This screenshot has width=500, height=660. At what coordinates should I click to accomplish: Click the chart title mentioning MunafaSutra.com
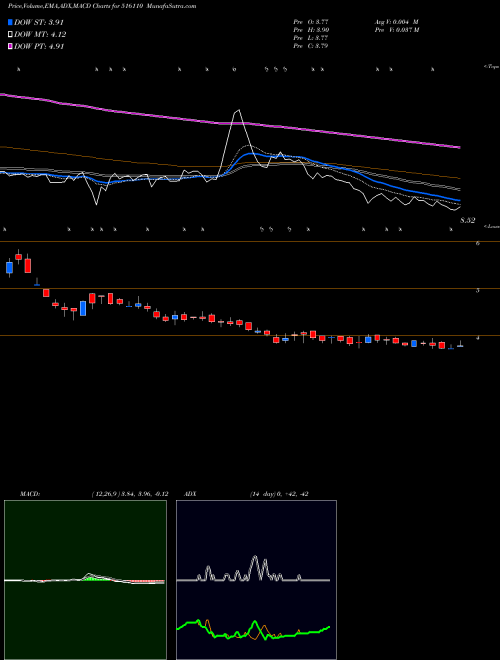[x=102, y=7]
